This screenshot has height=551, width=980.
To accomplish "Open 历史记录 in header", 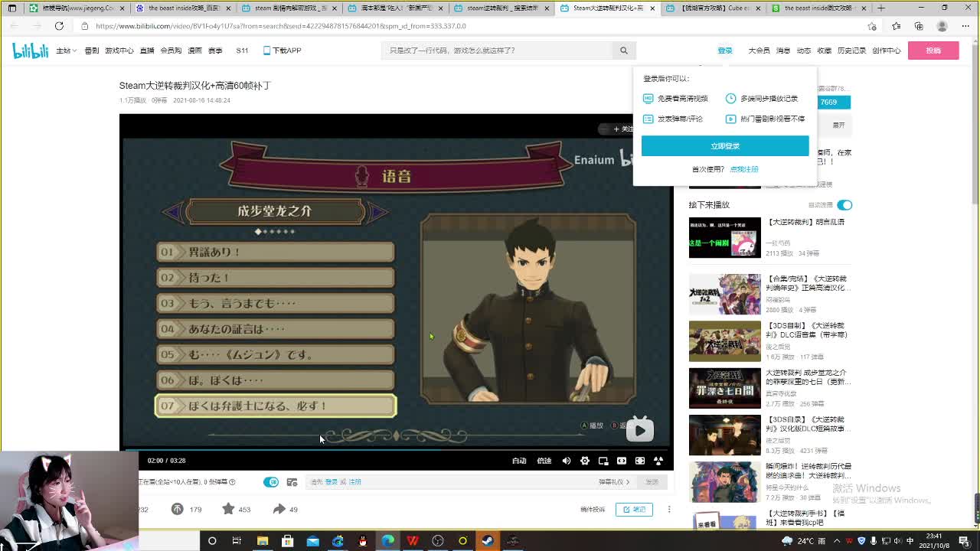I will [x=851, y=51].
